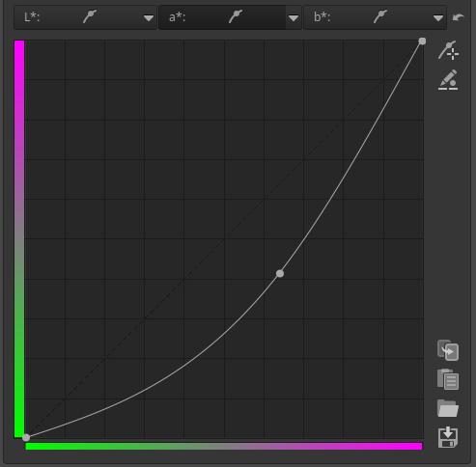Open the a* curve type dropdown arrow
The image size is (476, 467).
[x=294, y=18]
